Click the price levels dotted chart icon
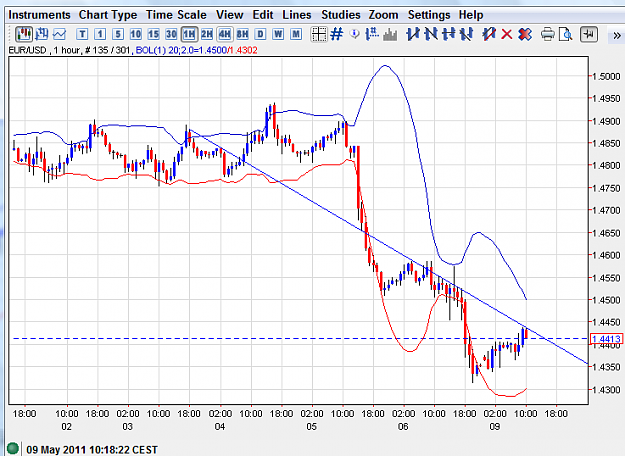 pyautogui.click(x=372, y=34)
